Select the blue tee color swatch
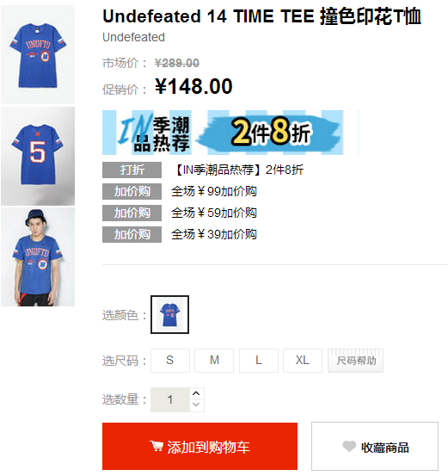 [x=170, y=314]
